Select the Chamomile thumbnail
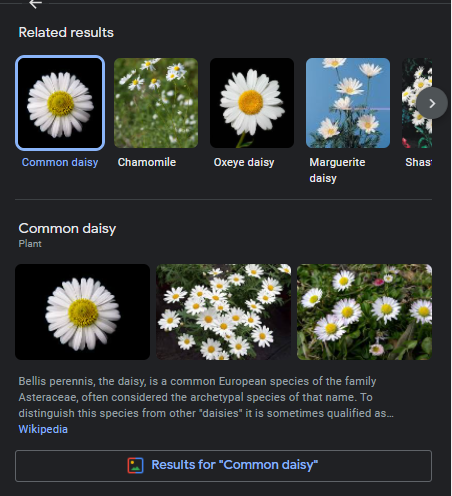 [156, 103]
